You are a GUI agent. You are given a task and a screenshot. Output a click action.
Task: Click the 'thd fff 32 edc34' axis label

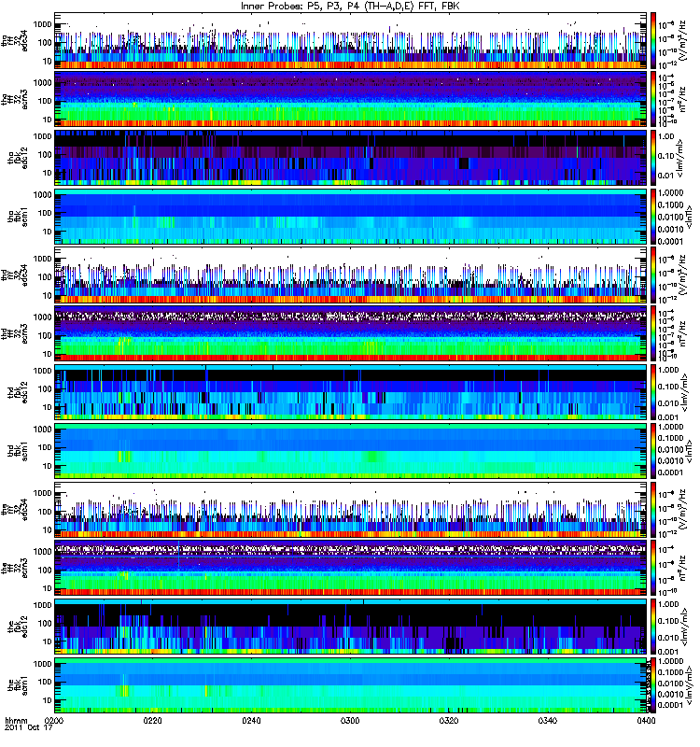(x=15, y=275)
